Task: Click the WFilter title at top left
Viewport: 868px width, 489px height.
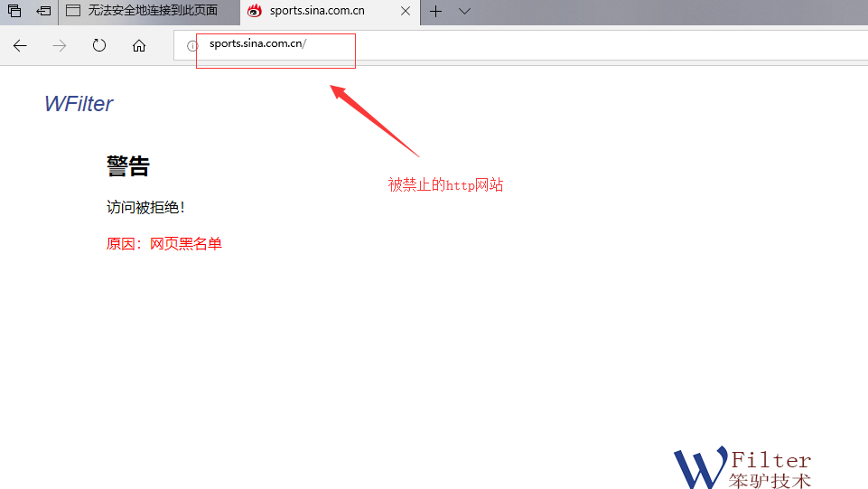Action: coord(79,104)
